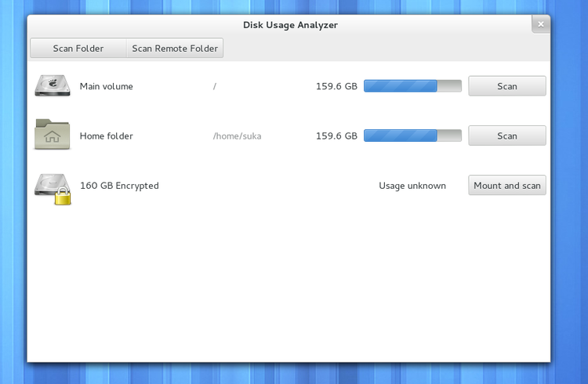The image size is (588, 384).
Task: Click the Usage unknown status text
Action: click(x=412, y=186)
